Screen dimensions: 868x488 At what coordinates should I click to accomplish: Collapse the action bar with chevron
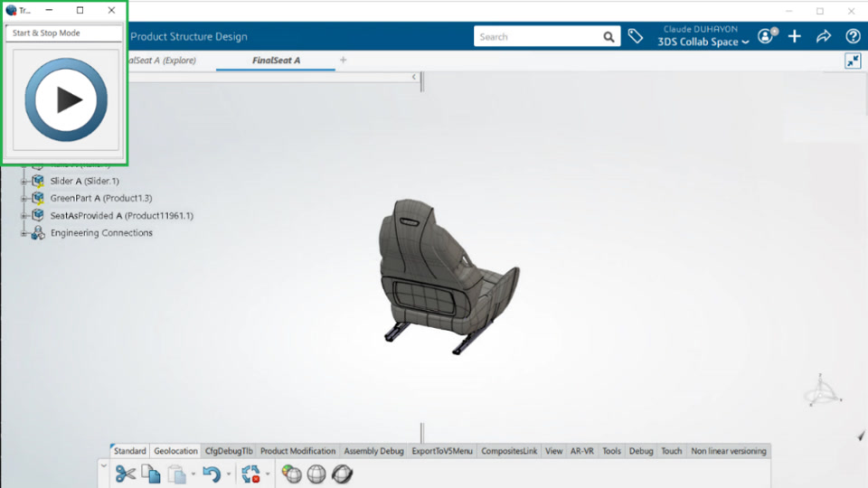pyautogui.click(x=103, y=466)
